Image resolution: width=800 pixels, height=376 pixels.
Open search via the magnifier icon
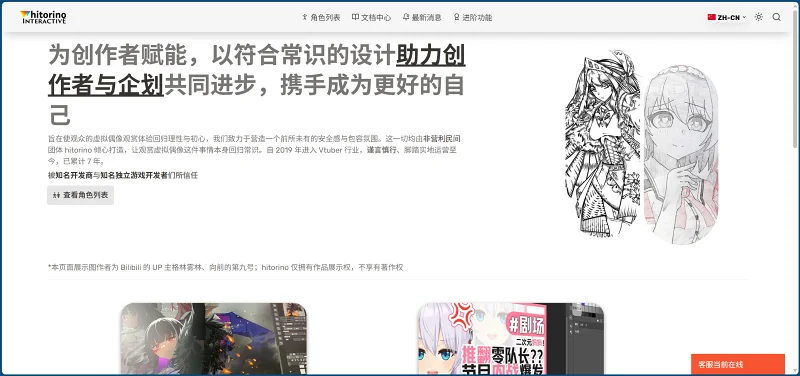pos(777,17)
